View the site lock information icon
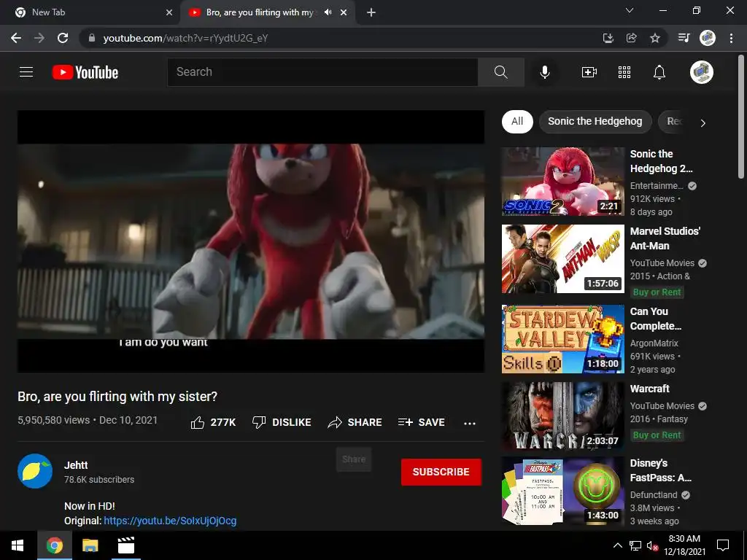Viewport: 747px width, 560px height. pyautogui.click(x=92, y=38)
